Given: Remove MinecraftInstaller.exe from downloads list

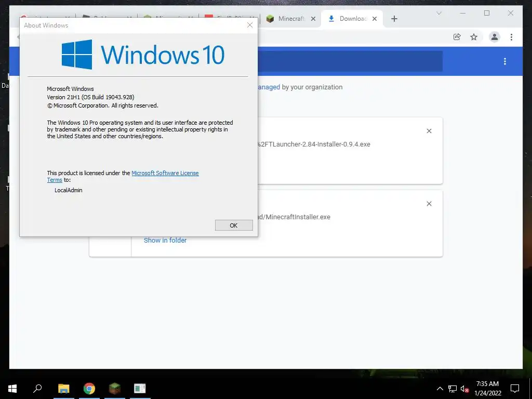Looking at the screenshot, I should point(429,204).
